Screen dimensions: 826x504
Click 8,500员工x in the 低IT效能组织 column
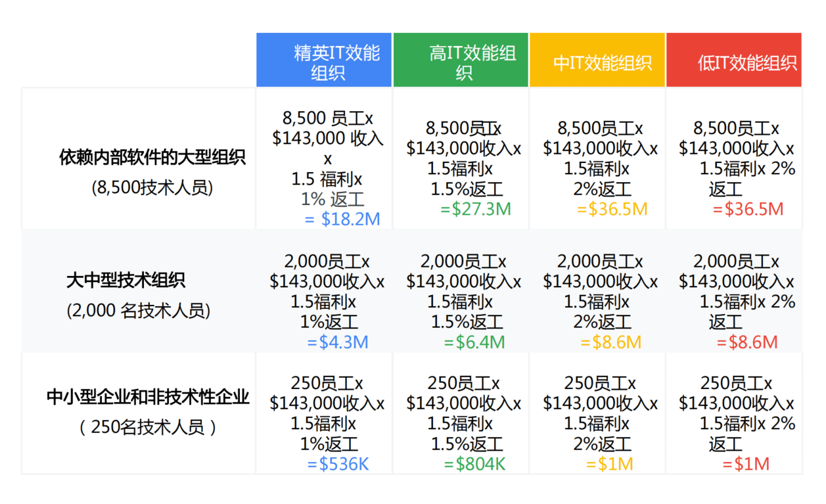click(x=736, y=128)
